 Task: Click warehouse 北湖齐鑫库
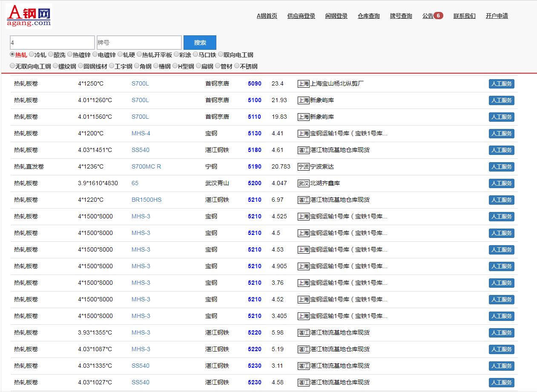click(325, 183)
